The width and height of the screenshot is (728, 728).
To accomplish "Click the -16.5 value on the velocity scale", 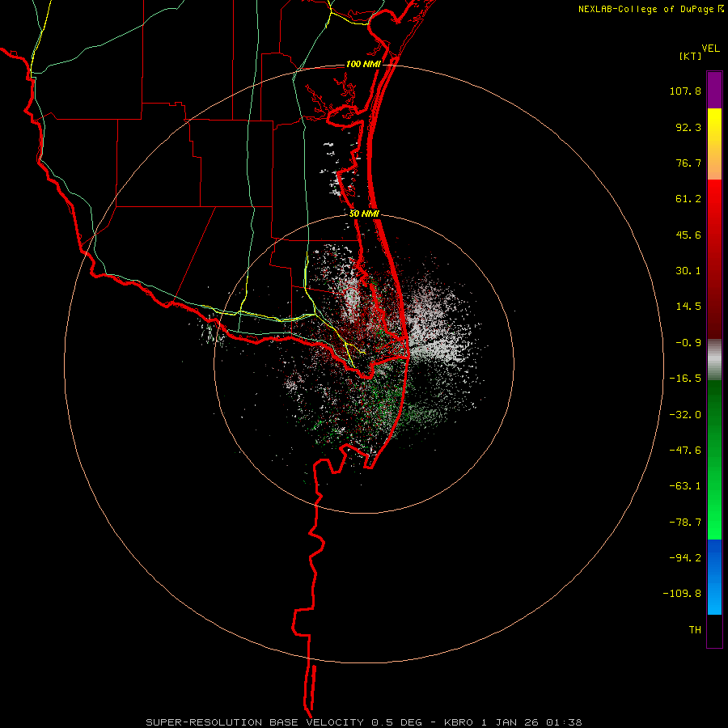I will (685, 379).
